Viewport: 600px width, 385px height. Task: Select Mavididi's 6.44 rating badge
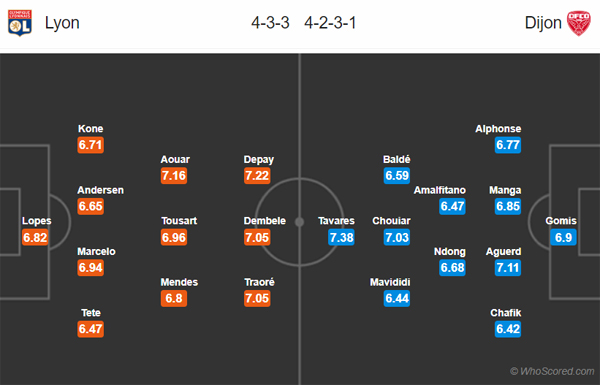pos(397,298)
